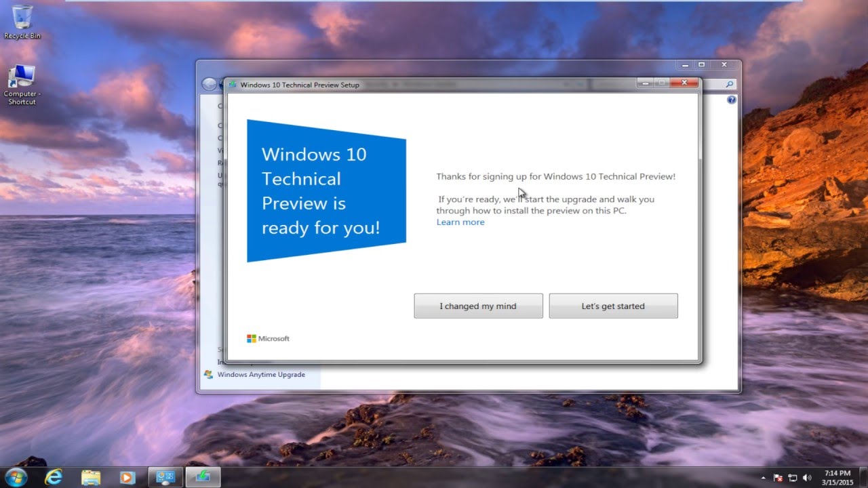
Task: Launch Internet Explorer from the taskbar
Action: [54, 477]
